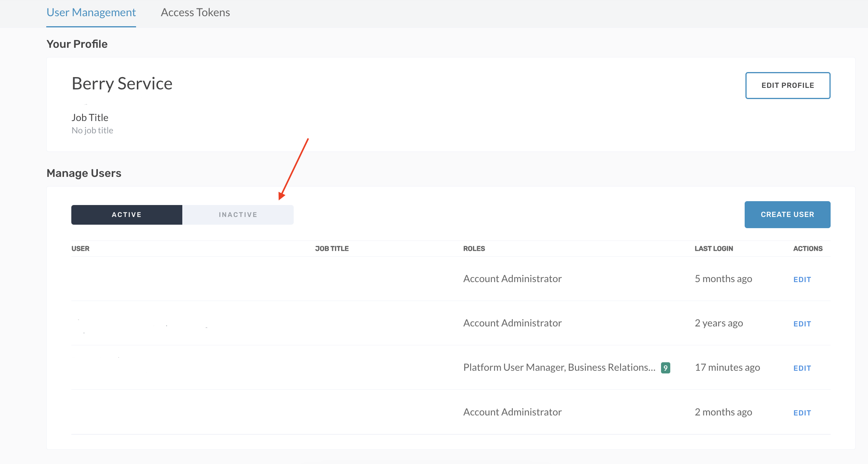
Task: Edit user who logged in 2 years ago
Action: tap(802, 323)
